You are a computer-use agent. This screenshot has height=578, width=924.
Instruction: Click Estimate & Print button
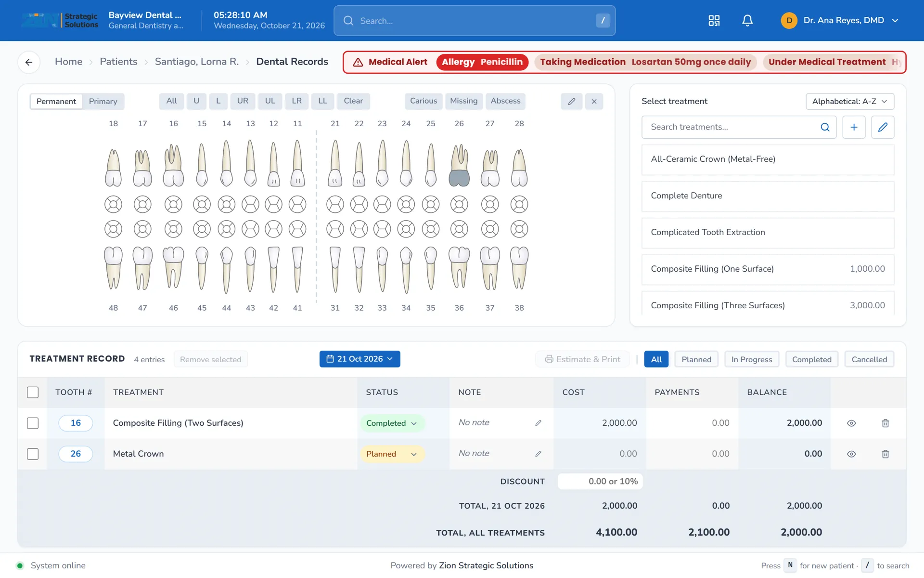tap(582, 359)
